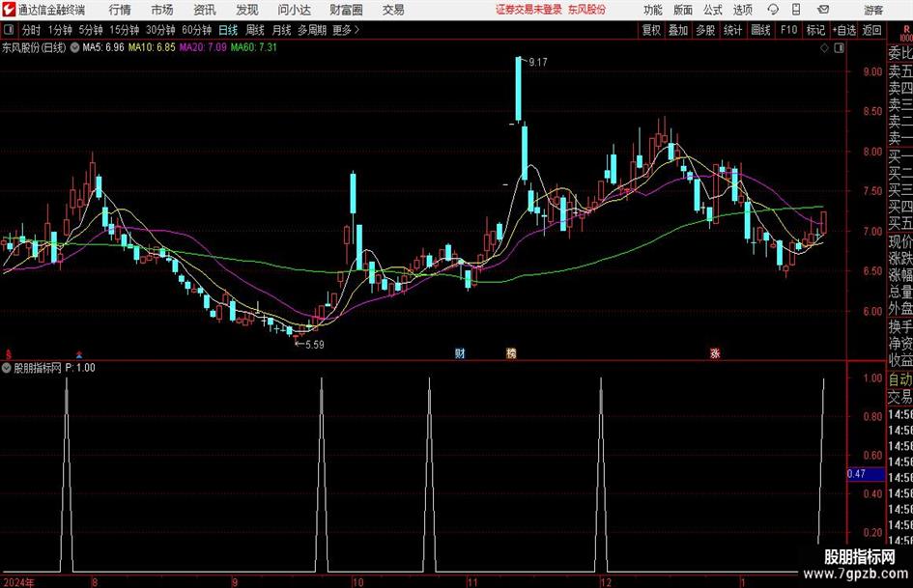Click the 返回 back button
Viewport: 913px width, 588px height.
click(871, 30)
